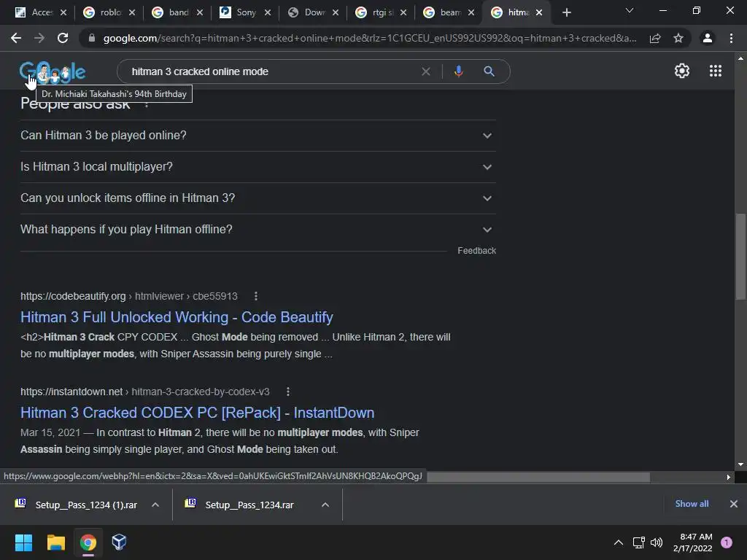Image resolution: width=747 pixels, height=560 pixels.
Task: Open File Explorer from the taskbar
Action: 55,542
